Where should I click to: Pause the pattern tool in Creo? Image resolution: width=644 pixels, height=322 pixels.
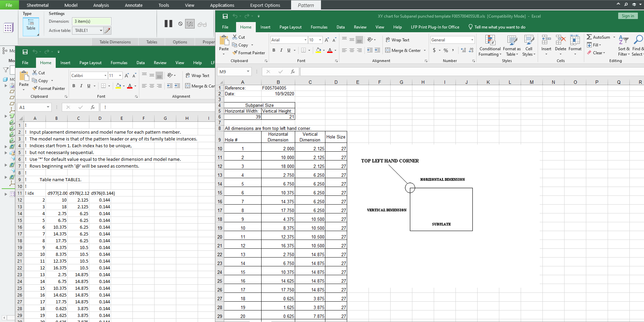click(168, 24)
